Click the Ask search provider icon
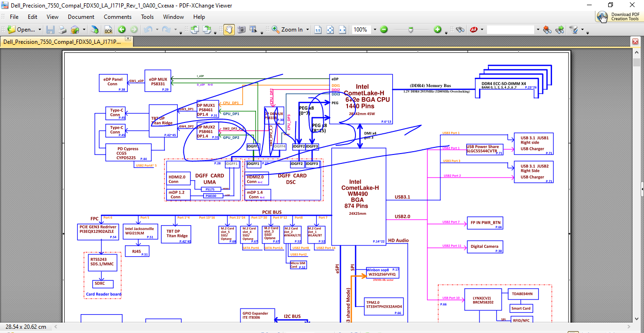 pos(473,29)
